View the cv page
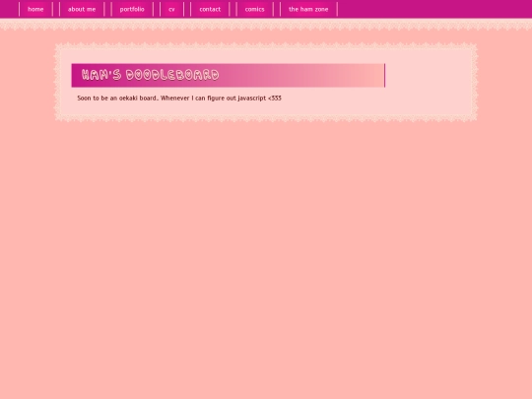This screenshot has height=399, width=532. pyautogui.click(x=171, y=9)
